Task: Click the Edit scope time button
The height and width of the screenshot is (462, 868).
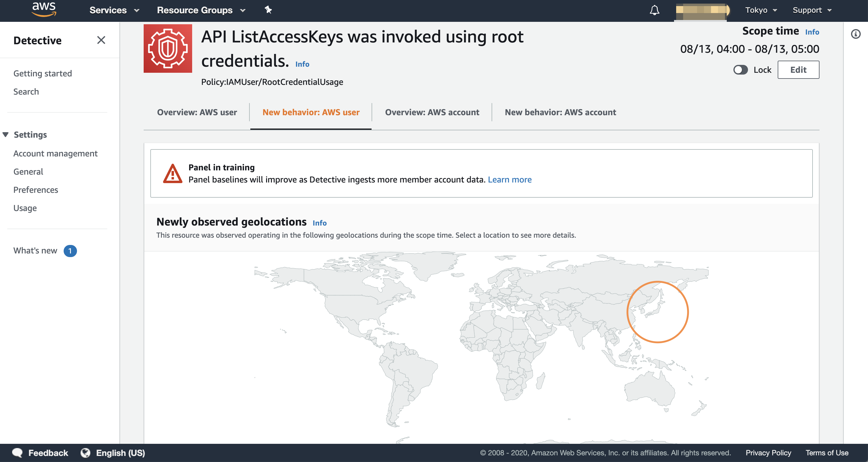Action: pos(798,70)
